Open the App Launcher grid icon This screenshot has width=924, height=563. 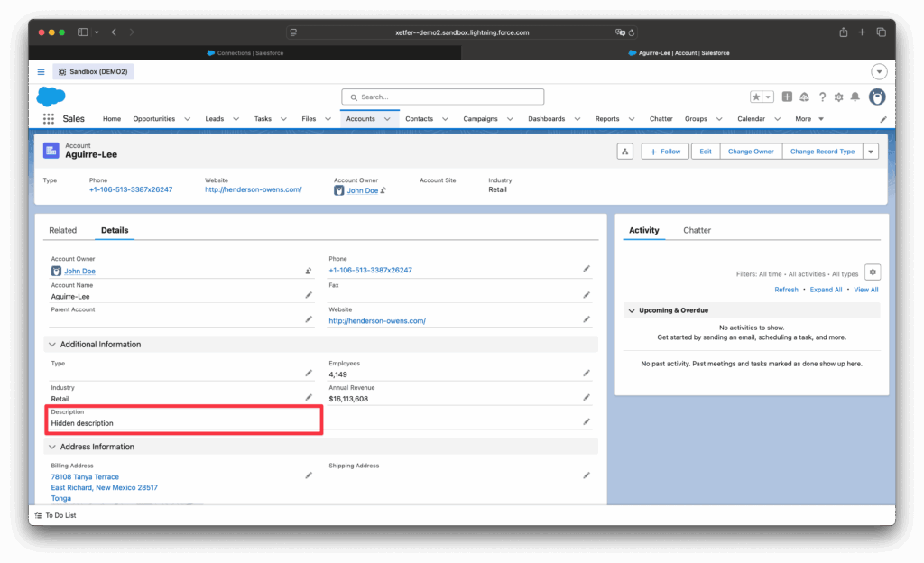click(x=49, y=119)
